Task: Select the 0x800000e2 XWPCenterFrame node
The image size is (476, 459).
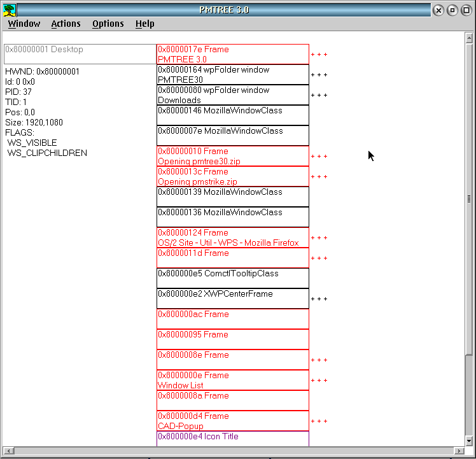Action: tap(233, 299)
